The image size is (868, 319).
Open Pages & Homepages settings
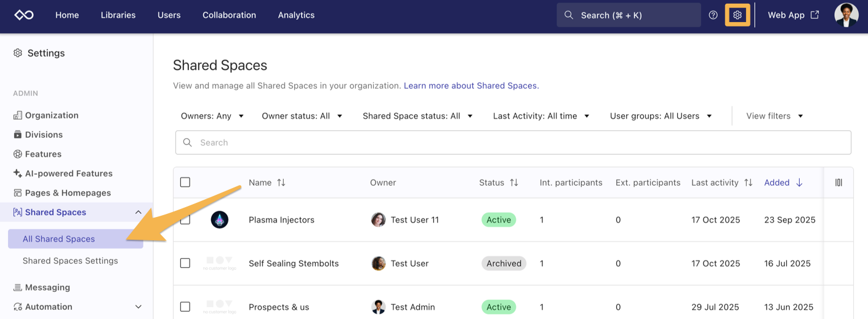(68, 192)
